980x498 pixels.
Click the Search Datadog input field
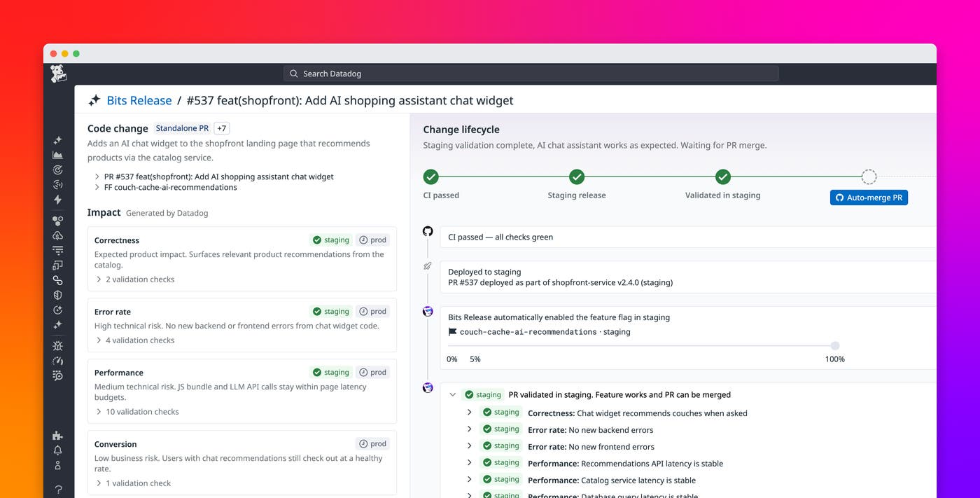531,74
